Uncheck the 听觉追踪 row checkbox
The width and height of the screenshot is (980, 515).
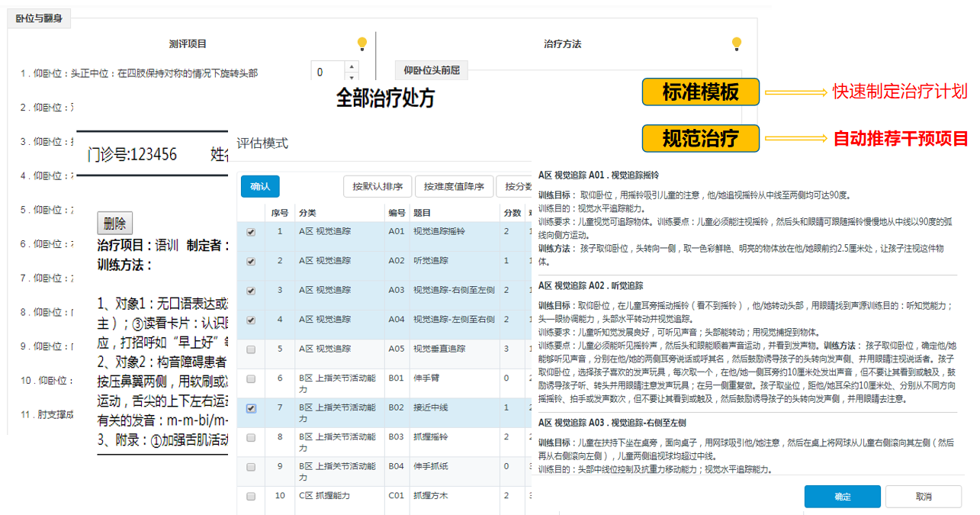251,262
